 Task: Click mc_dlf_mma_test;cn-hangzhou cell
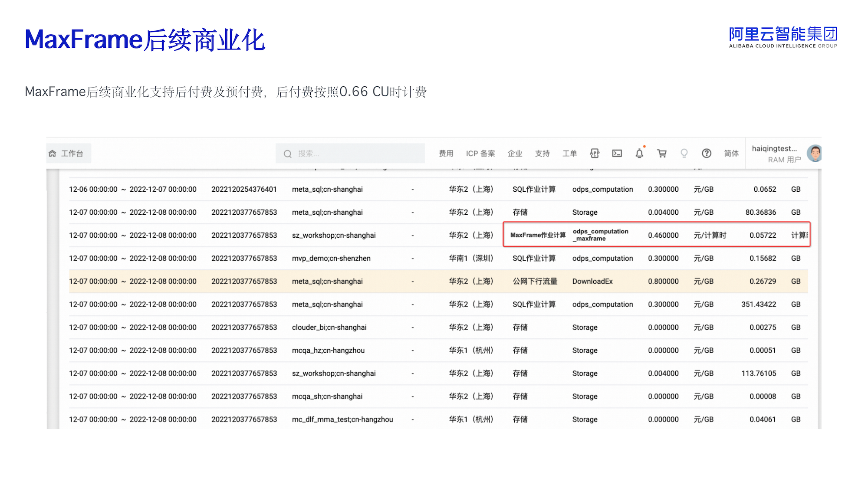click(342, 419)
